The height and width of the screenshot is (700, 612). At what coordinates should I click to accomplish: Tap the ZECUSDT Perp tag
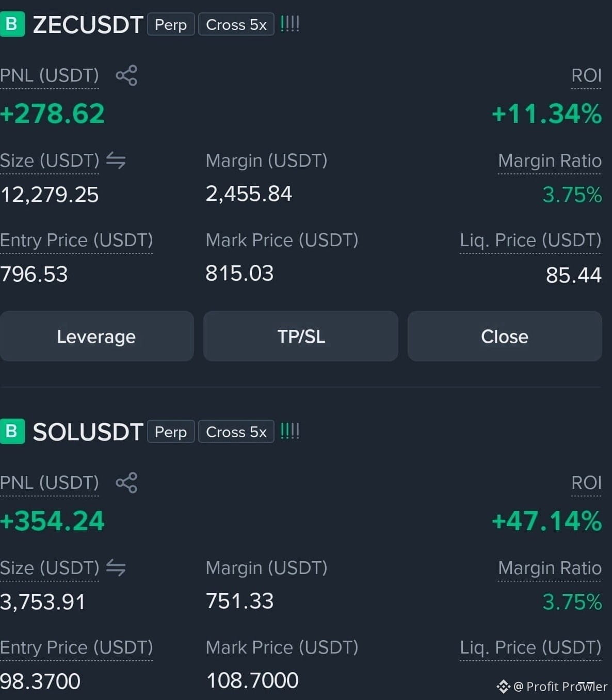pyautogui.click(x=171, y=24)
